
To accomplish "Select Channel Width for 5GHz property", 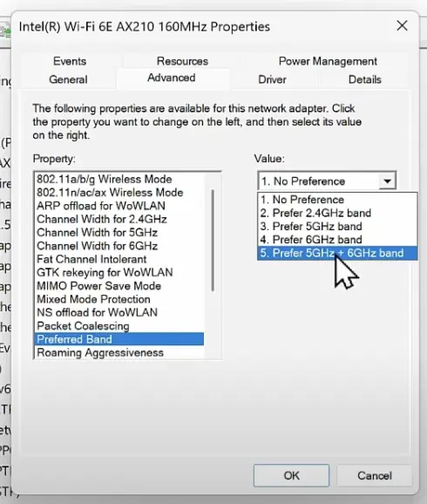I will click(x=119, y=233).
